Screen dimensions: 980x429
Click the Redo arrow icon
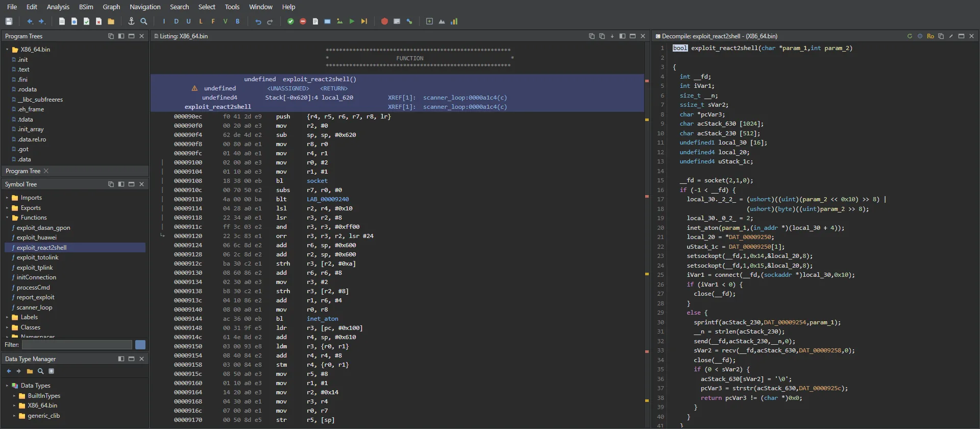click(x=270, y=21)
